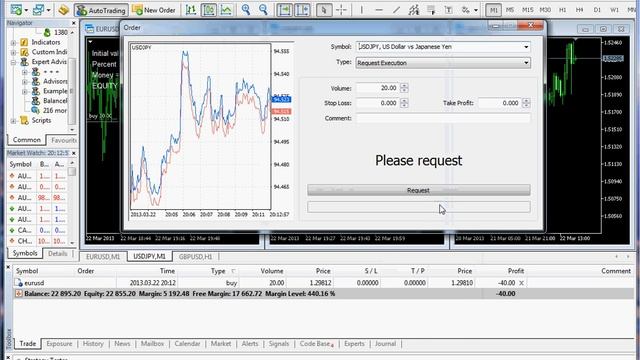The width and height of the screenshot is (640, 360).
Task: Select the trendline drawing tool
Action: coord(396,10)
